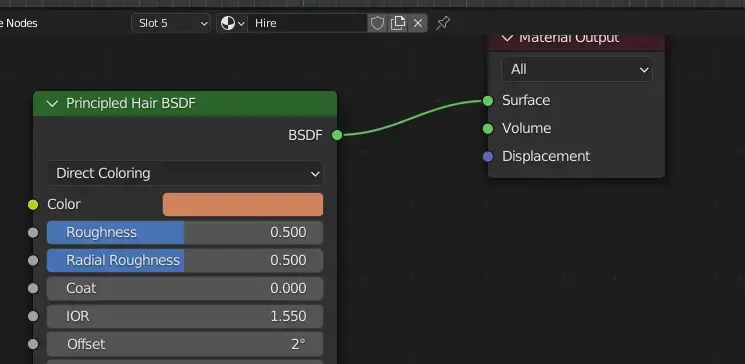Click the Roughness input socket
The width and height of the screenshot is (745, 364).
33,233
